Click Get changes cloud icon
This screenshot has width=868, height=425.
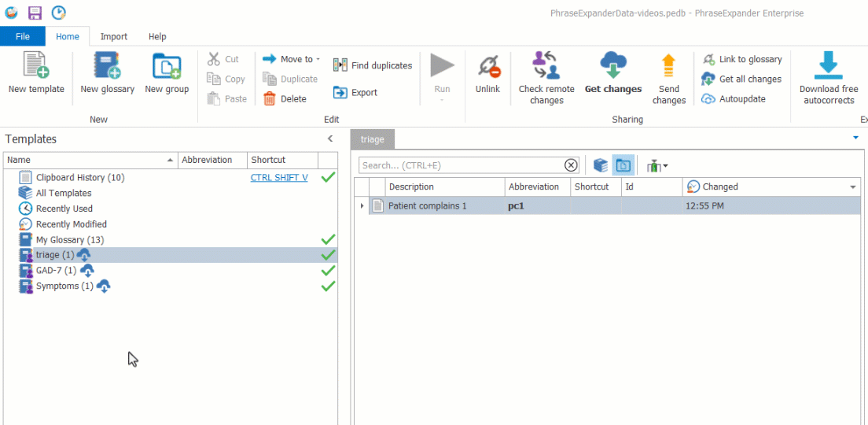(x=612, y=65)
